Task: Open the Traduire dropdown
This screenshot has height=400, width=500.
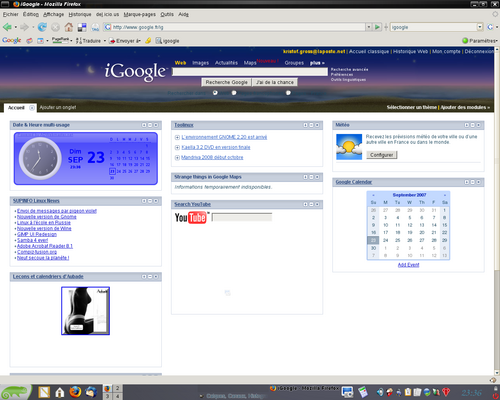Action: 104,41
